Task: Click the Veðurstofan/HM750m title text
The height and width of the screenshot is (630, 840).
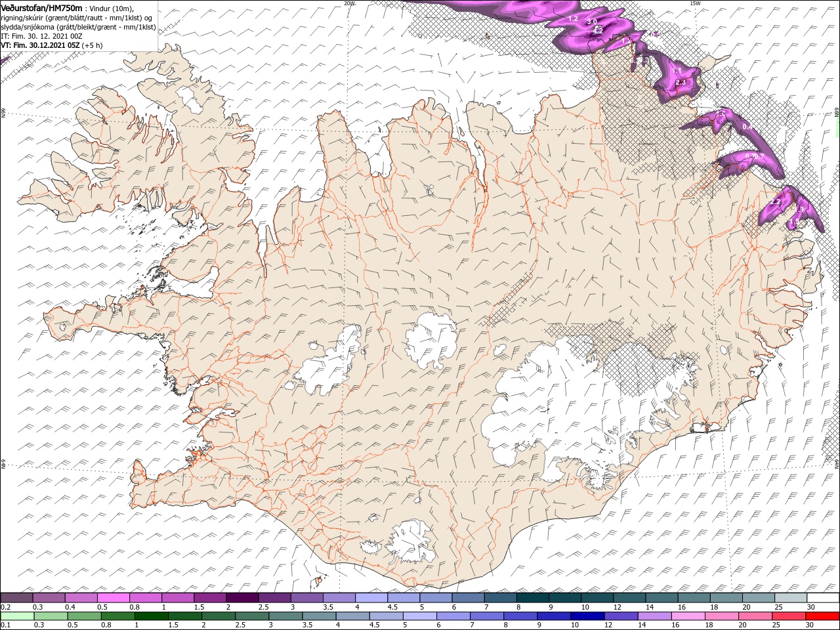Action: 42,7
